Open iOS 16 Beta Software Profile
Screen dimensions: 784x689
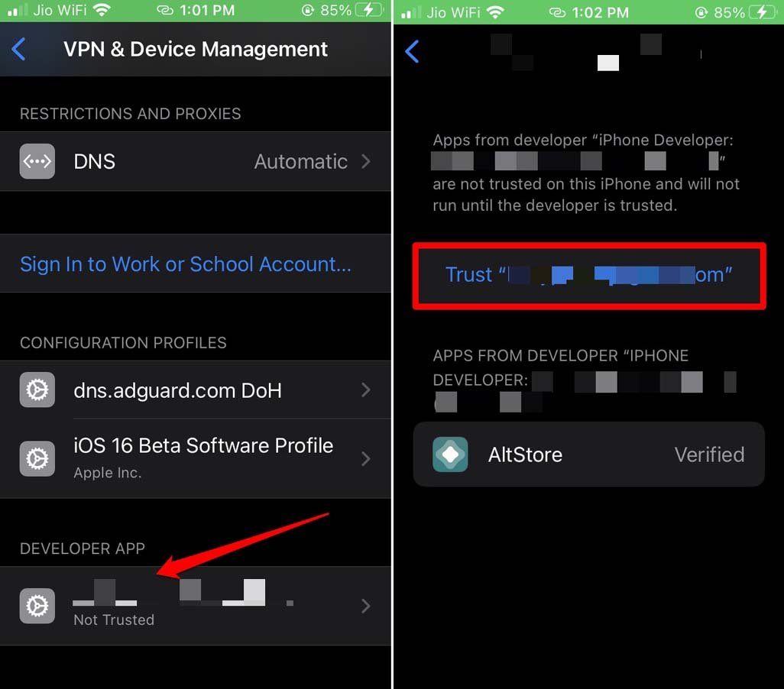point(196,458)
